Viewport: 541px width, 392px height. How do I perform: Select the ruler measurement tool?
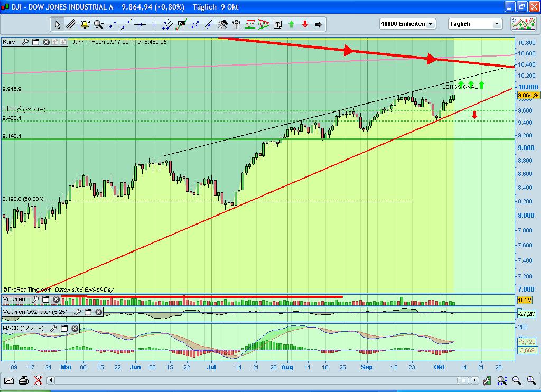pos(70,24)
